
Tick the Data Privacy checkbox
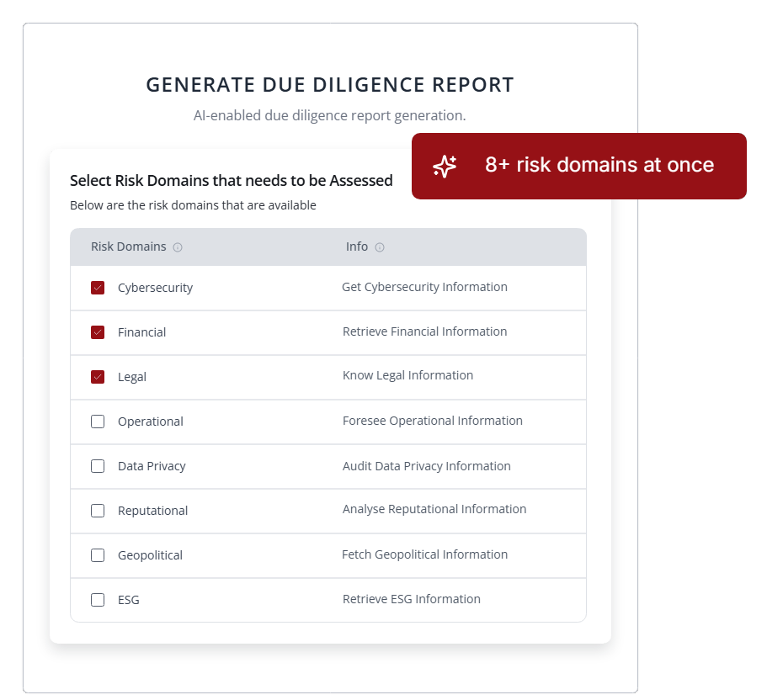pyautogui.click(x=98, y=466)
